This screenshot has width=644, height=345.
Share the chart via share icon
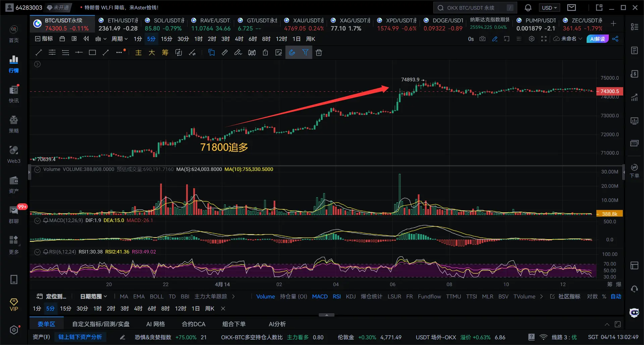pyautogui.click(x=615, y=39)
